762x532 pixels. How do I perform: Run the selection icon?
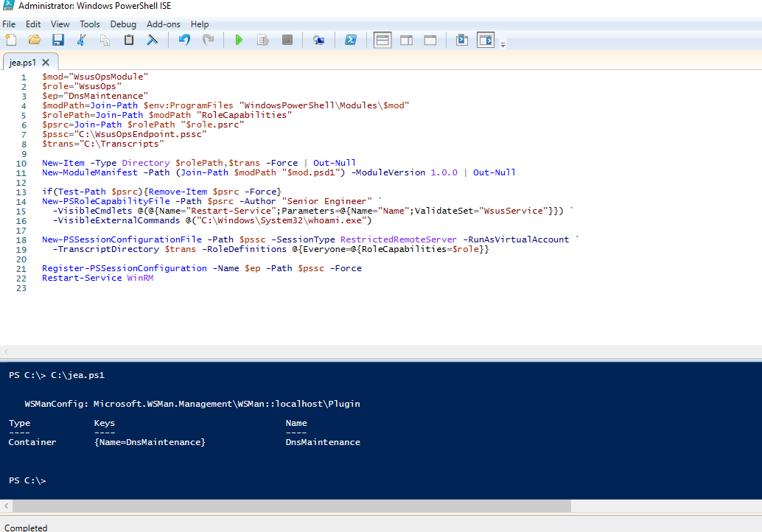[263, 40]
